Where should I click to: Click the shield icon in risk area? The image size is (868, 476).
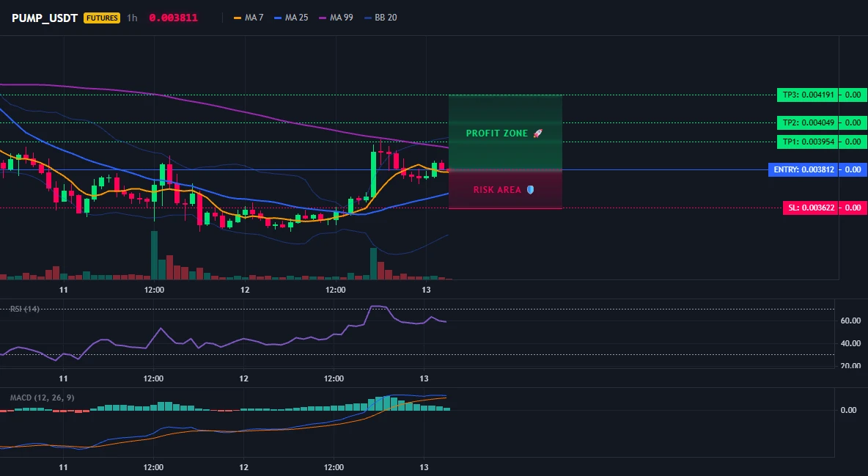point(530,190)
